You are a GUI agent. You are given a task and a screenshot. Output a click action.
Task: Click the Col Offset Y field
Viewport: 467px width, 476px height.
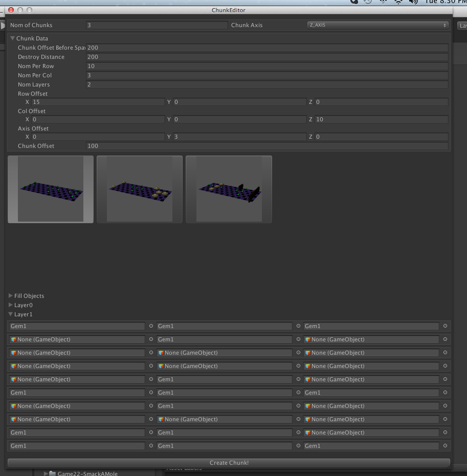pyautogui.click(x=240, y=119)
